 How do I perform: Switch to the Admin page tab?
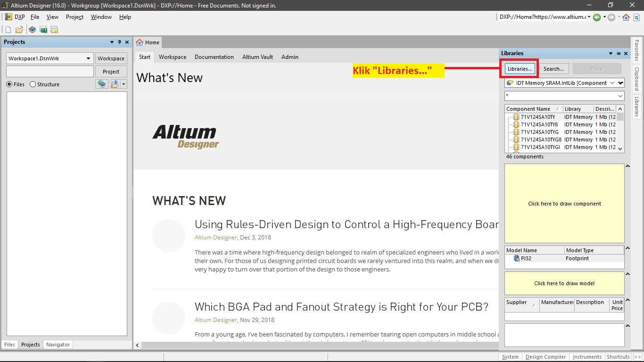[x=290, y=57]
